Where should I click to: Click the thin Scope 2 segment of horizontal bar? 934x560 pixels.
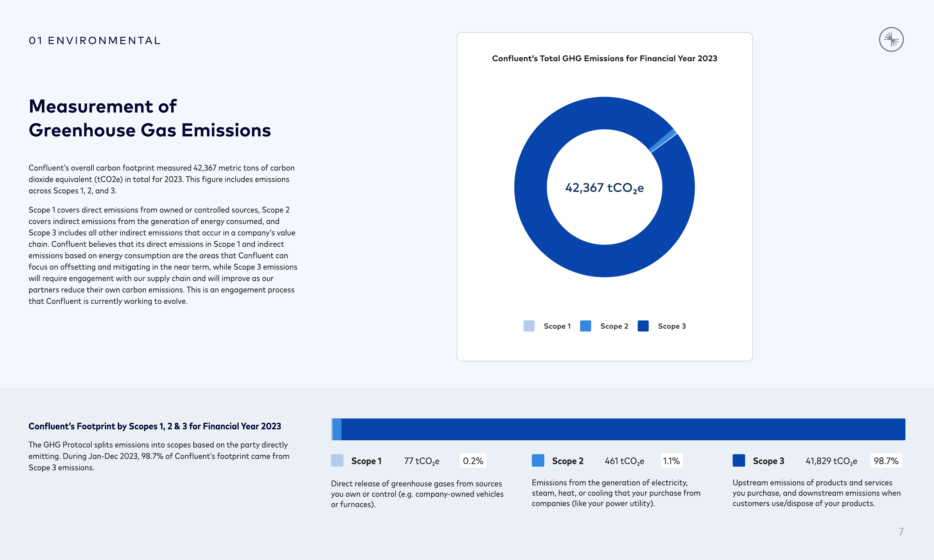(x=337, y=429)
